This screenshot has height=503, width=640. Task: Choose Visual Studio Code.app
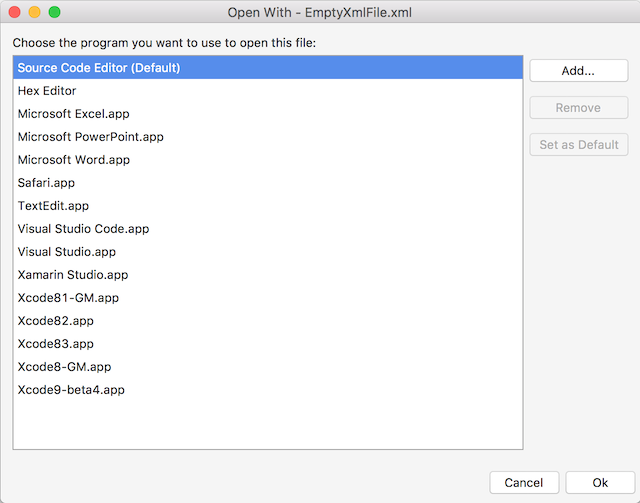[x=268, y=229]
